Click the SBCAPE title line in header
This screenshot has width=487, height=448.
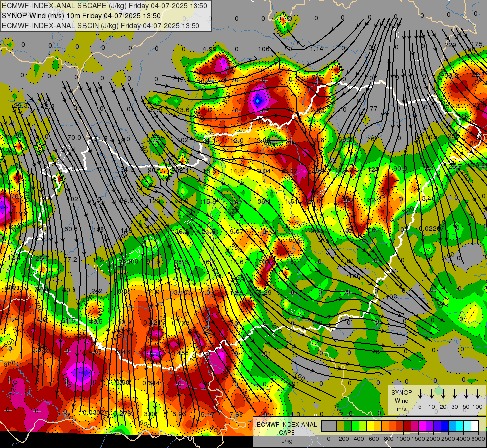pyautogui.click(x=104, y=6)
